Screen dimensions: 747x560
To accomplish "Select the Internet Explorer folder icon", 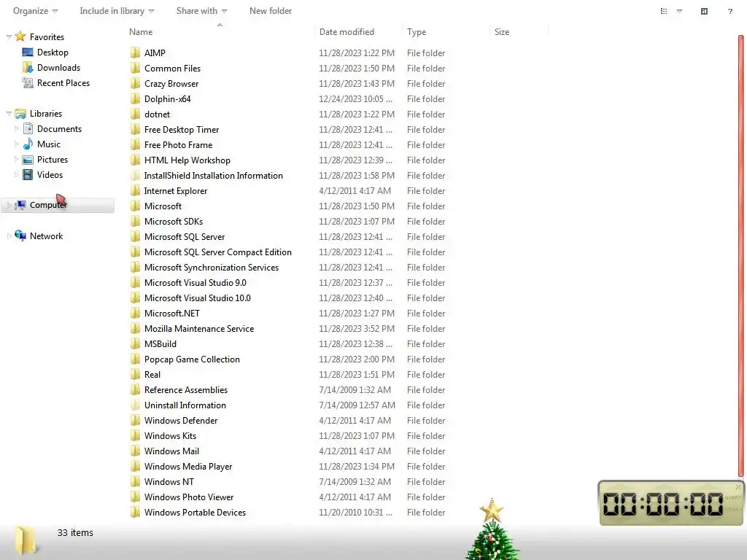I will tap(135, 190).
